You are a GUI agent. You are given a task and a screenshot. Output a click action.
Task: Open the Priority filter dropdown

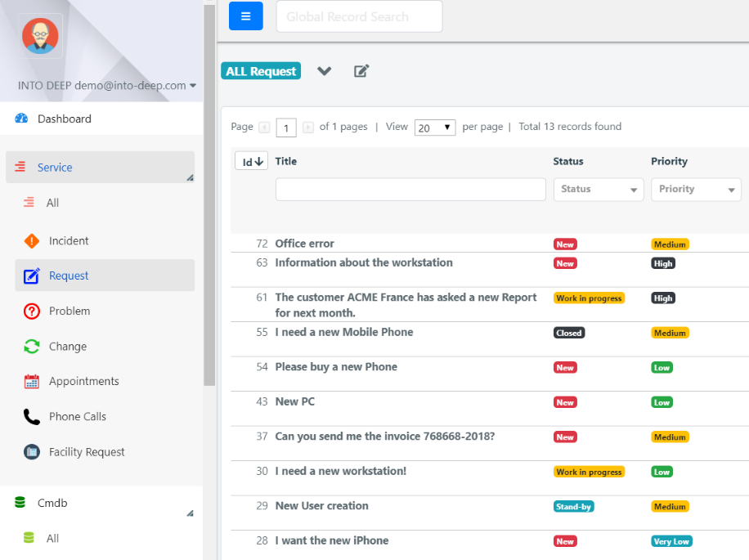tap(695, 189)
